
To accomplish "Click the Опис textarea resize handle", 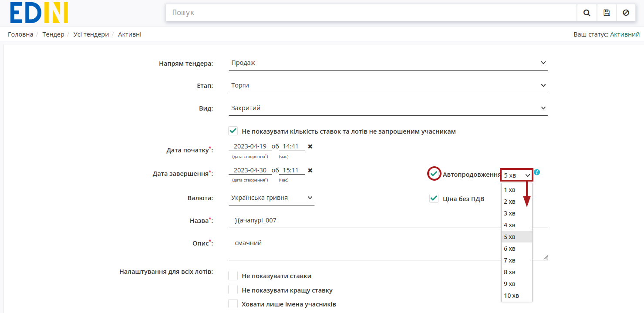I will tap(545, 257).
